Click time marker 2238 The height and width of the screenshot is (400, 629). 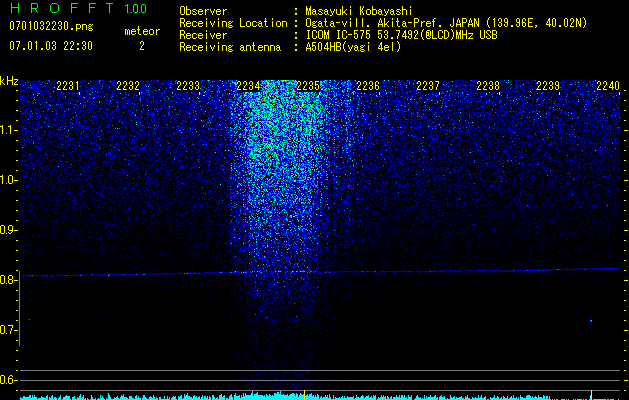point(488,86)
